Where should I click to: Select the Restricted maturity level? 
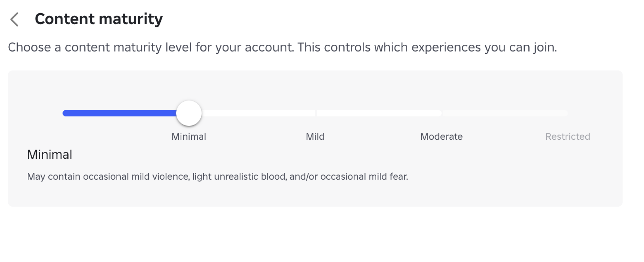pyautogui.click(x=568, y=113)
